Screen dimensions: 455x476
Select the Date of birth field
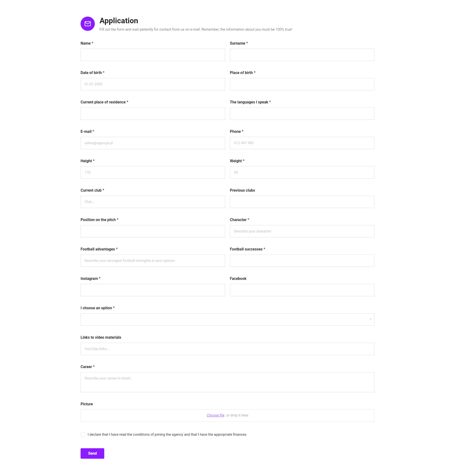pos(153,84)
